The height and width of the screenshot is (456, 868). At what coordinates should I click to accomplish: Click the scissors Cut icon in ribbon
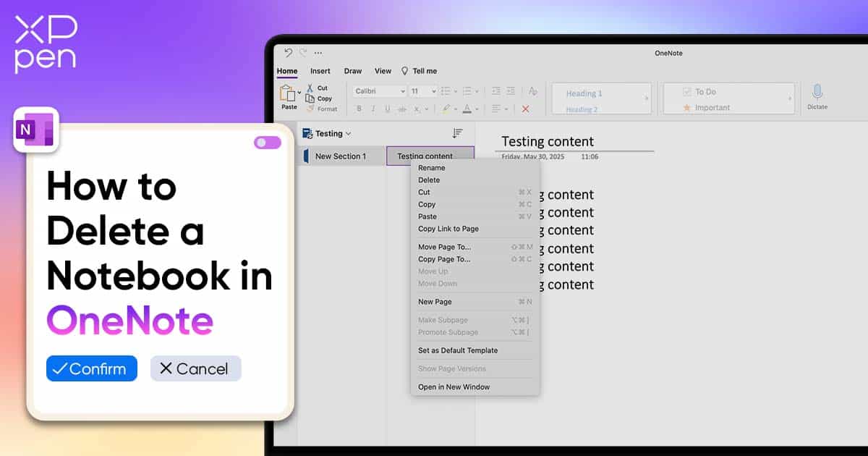(310, 88)
